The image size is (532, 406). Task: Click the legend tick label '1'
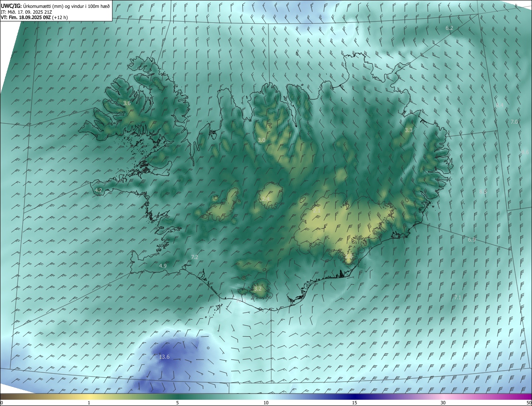pyautogui.click(x=89, y=403)
